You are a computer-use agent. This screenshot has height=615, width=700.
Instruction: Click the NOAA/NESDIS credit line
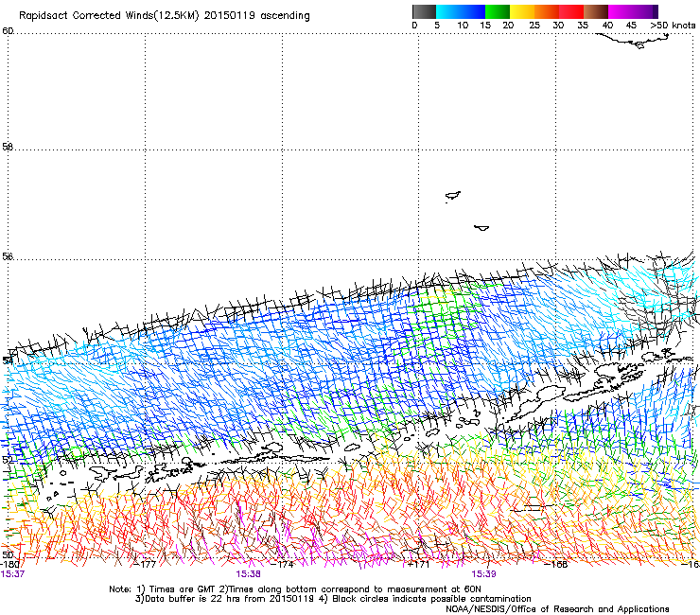(557, 608)
